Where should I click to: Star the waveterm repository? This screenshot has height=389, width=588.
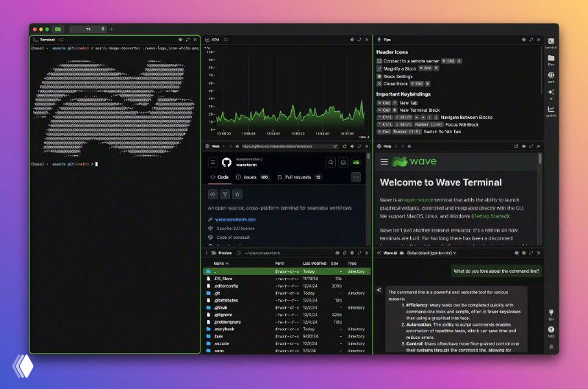(237, 194)
